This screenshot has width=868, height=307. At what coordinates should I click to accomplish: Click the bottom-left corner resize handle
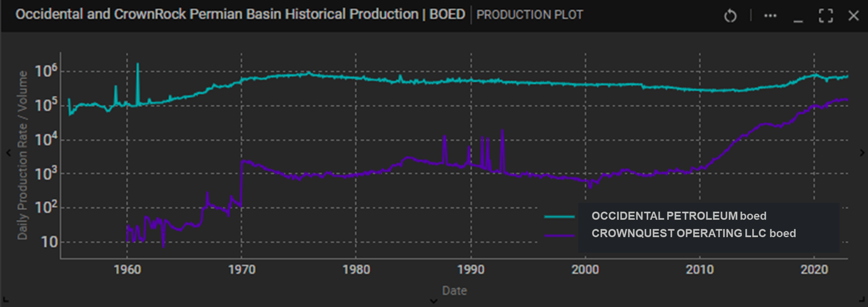pos(5,301)
